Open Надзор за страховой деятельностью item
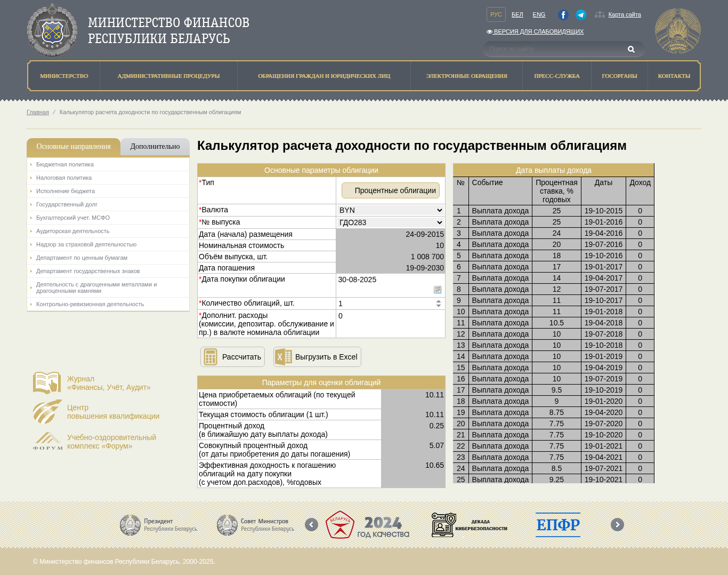 (x=108, y=244)
